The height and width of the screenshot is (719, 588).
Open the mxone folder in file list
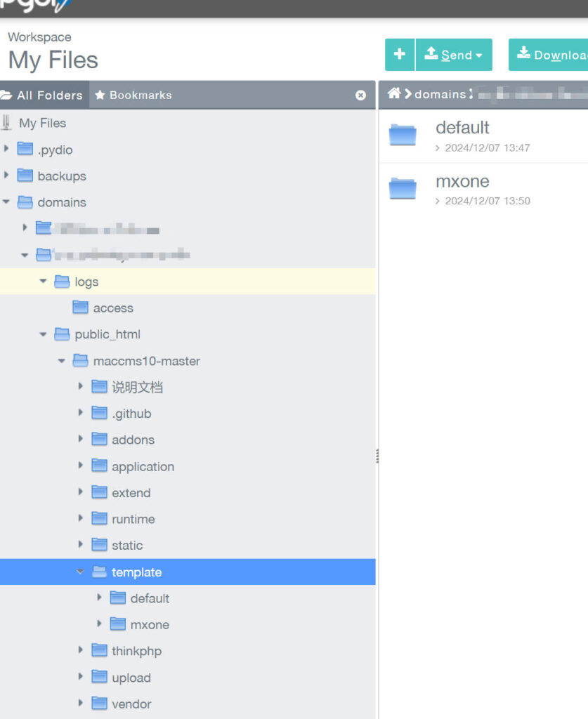(462, 181)
